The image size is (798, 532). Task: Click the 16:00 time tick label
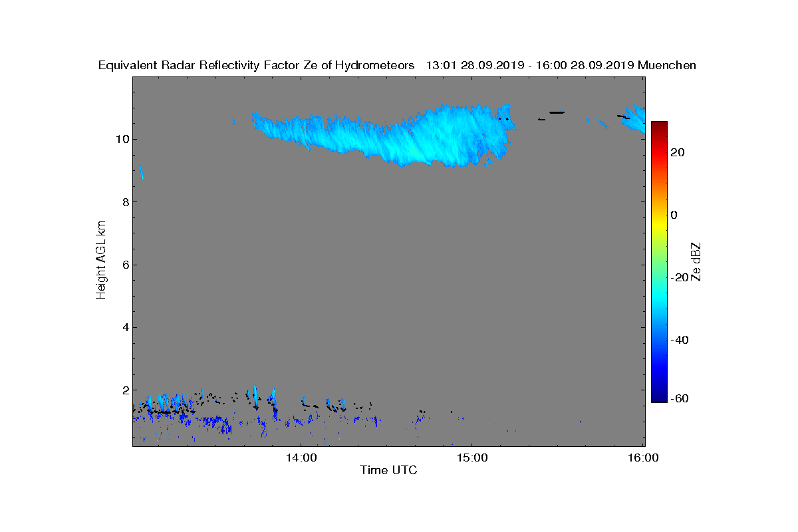pyautogui.click(x=643, y=458)
